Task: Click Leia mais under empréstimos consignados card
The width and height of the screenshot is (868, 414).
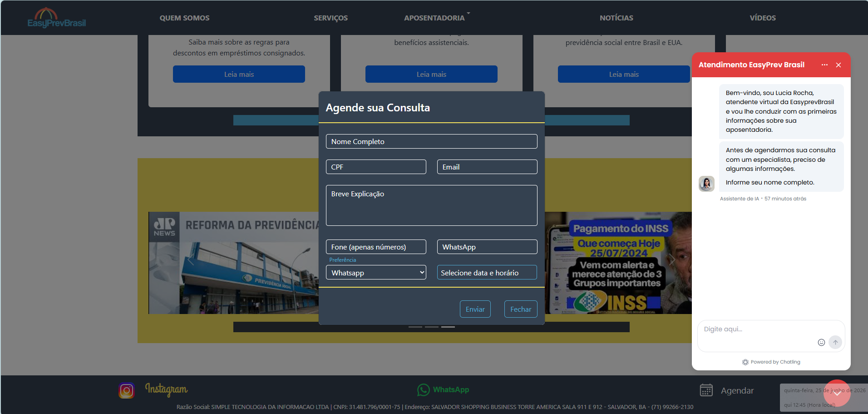Action: [239, 74]
